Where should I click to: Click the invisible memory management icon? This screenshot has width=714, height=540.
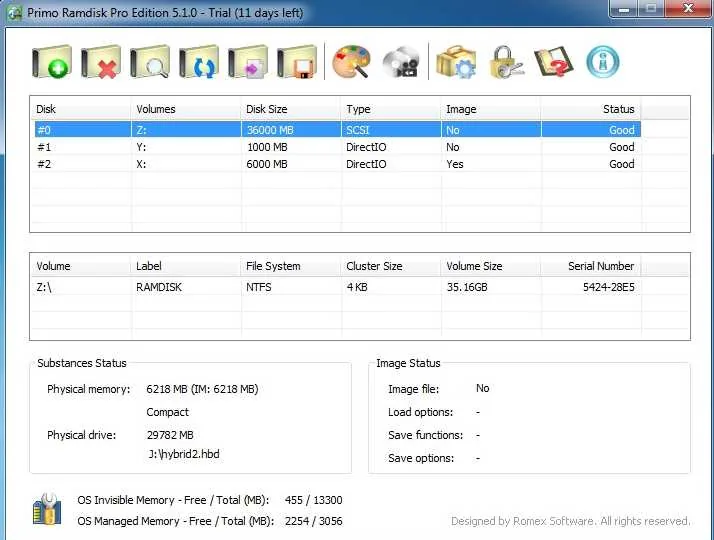(47, 509)
